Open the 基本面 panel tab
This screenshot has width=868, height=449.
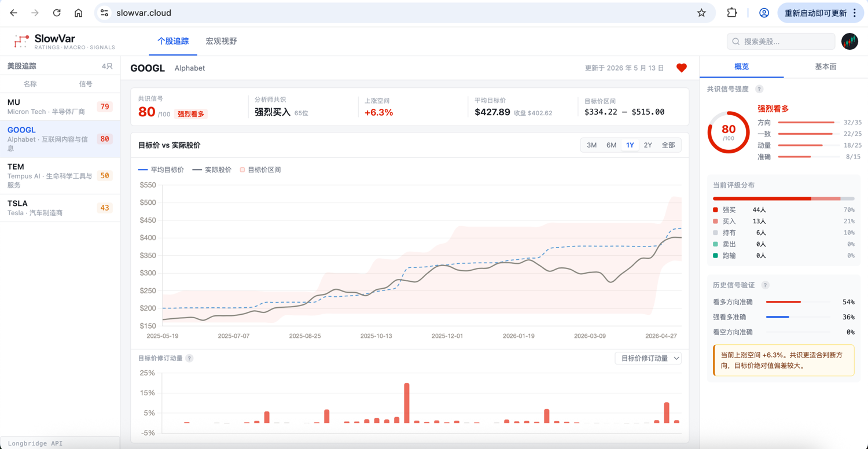825,67
